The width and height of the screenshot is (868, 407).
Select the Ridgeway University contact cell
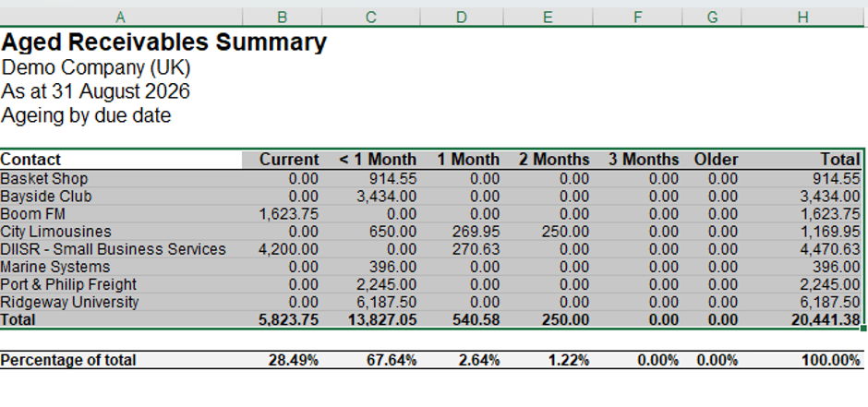click(x=121, y=303)
